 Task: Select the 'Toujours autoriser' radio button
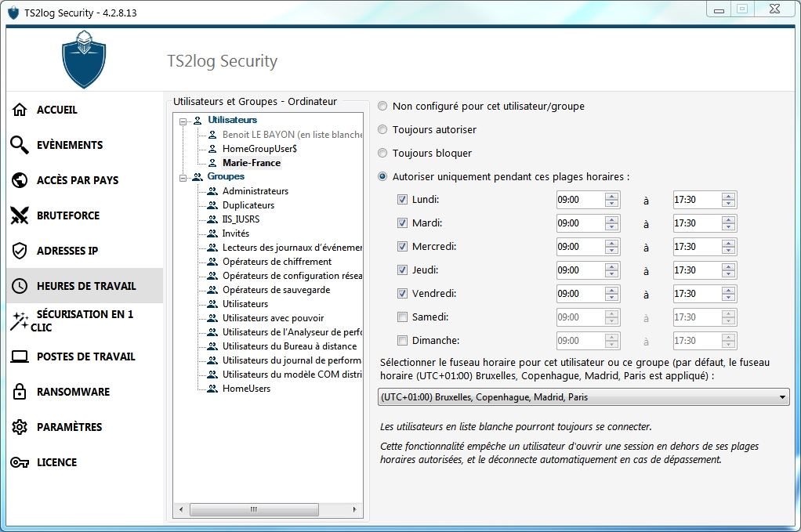382,130
